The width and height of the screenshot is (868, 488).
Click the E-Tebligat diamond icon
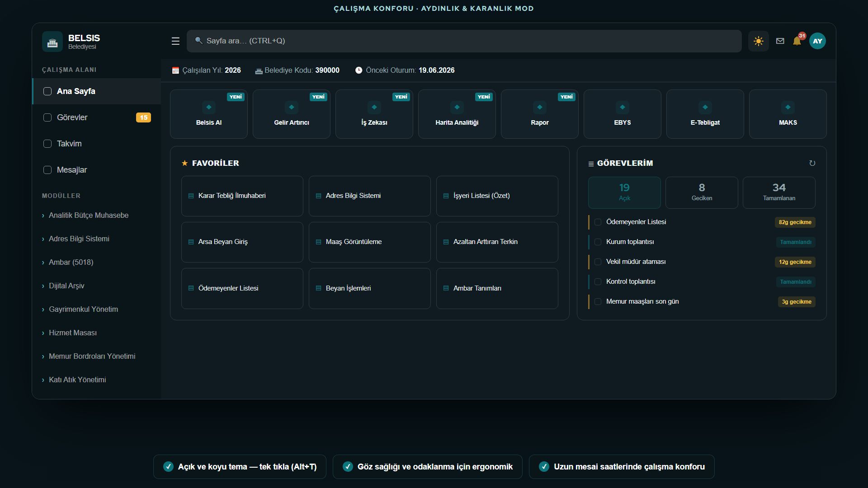click(x=705, y=107)
